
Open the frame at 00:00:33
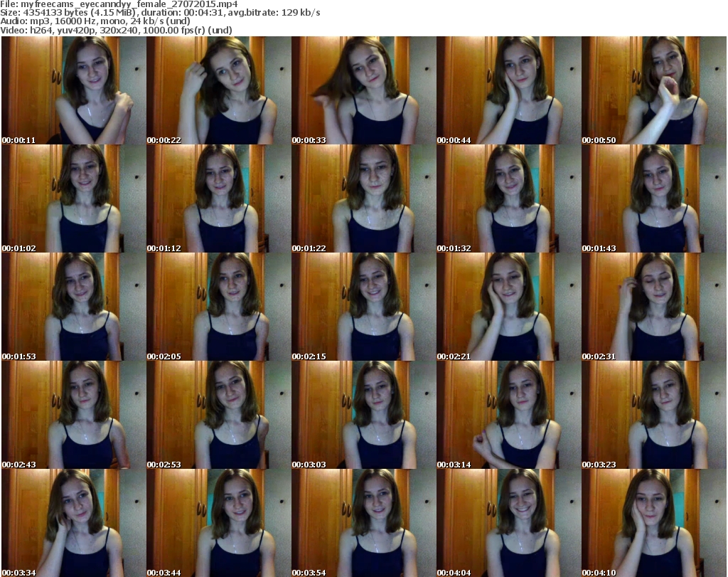(363, 90)
